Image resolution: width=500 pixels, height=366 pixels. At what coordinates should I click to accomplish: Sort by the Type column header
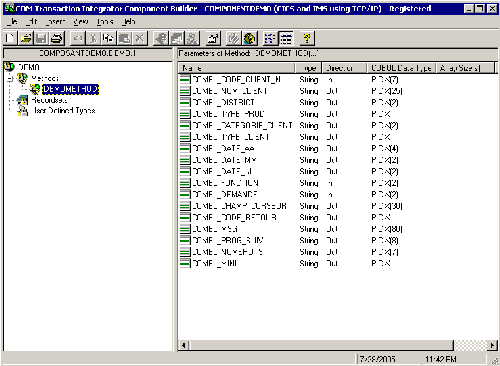pyautogui.click(x=308, y=68)
